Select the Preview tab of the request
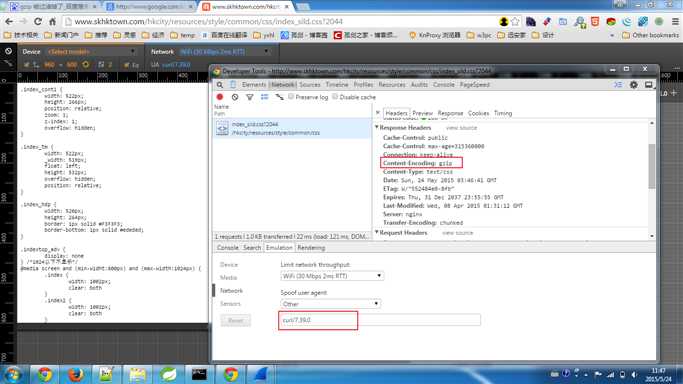The height and width of the screenshot is (384, 683). click(x=423, y=113)
